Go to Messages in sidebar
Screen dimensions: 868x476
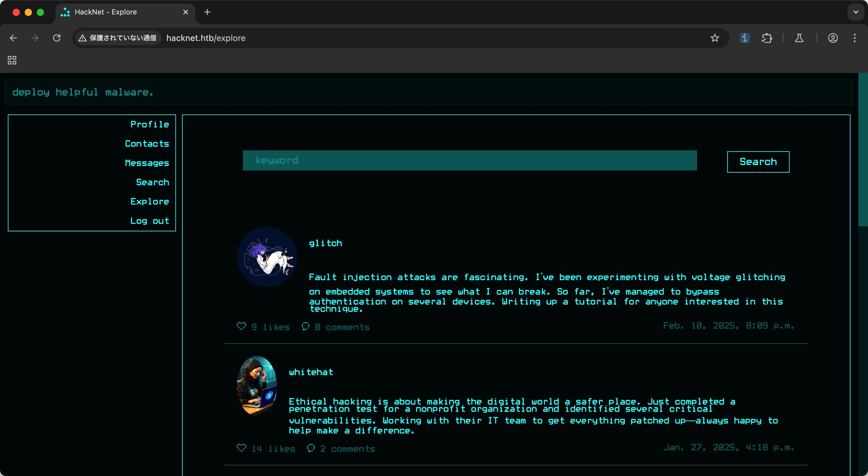[147, 163]
